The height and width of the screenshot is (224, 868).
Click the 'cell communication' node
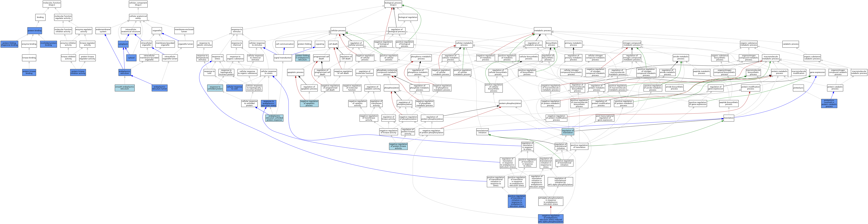coord(285,44)
